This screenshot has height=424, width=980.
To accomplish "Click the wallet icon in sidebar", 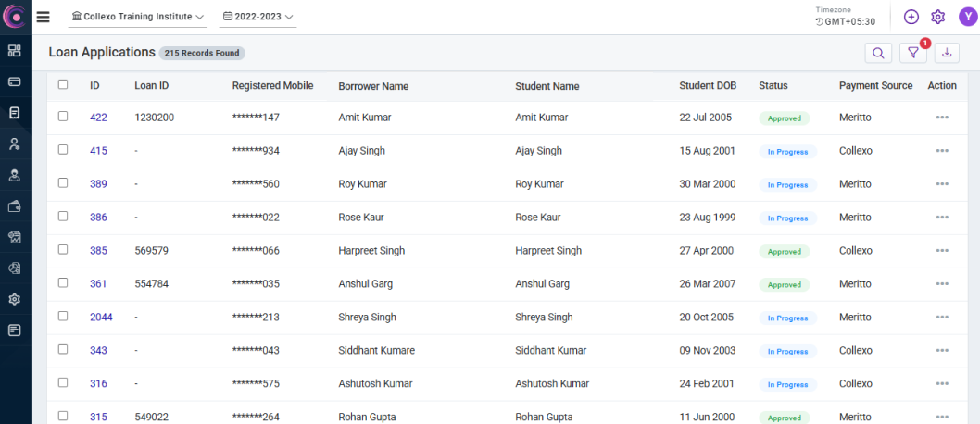I will coord(15,206).
